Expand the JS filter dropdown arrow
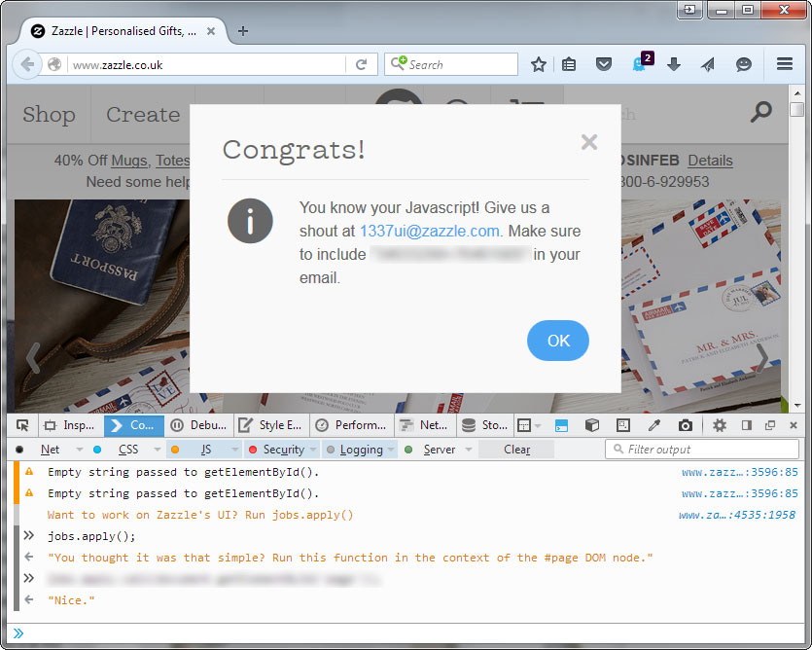Image resolution: width=812 pixels, height=650 pixels. tap(234, 450)
